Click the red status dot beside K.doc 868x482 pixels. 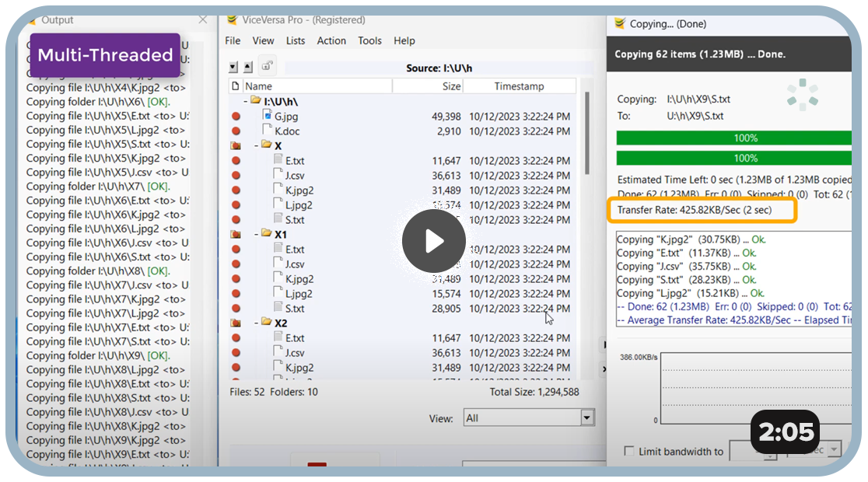click(236, 131)
